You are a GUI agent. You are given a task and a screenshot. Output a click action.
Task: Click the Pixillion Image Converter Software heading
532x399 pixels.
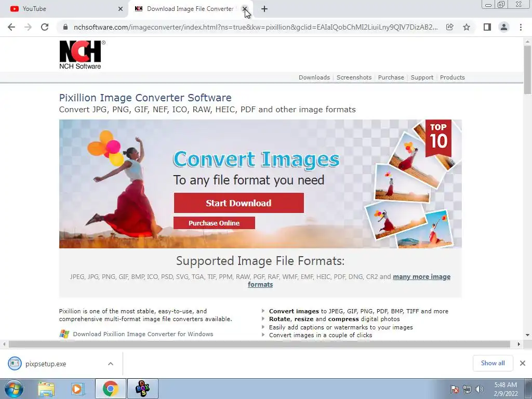coord(145,98)
